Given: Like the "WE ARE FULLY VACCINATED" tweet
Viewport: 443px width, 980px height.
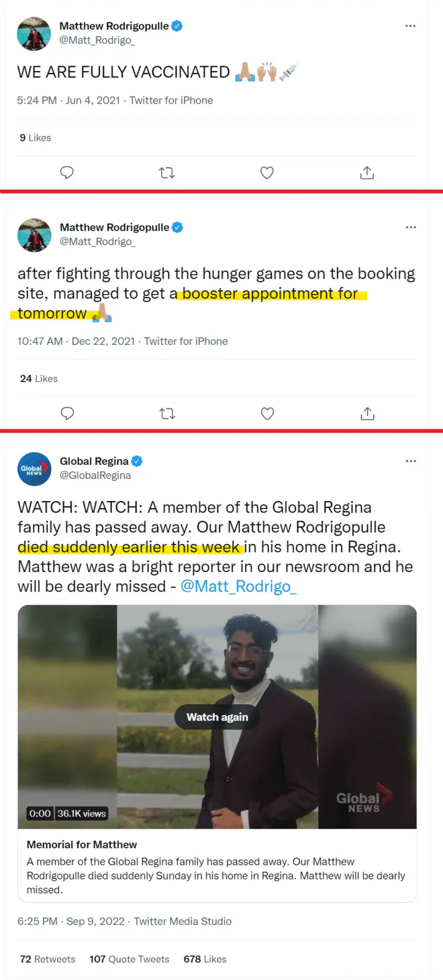Looking at the screenshot, I should 267,173.
